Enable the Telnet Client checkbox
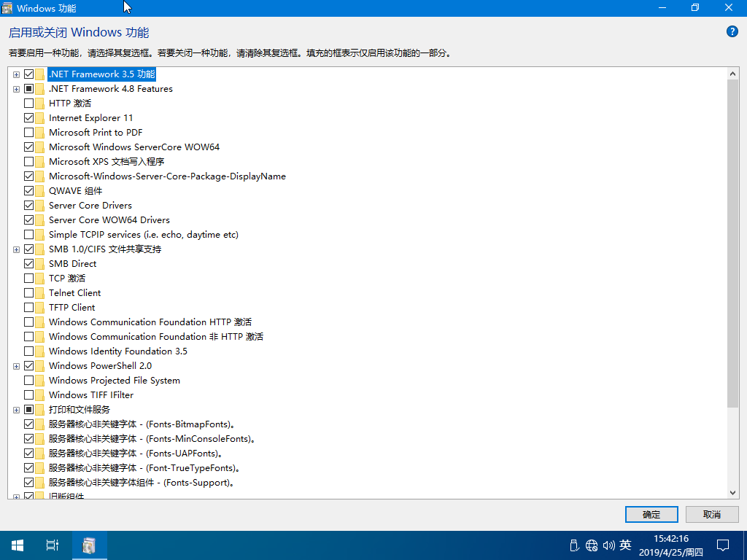Screen dimensions: 747x560 pyautogui.click(x=28, y=293)
